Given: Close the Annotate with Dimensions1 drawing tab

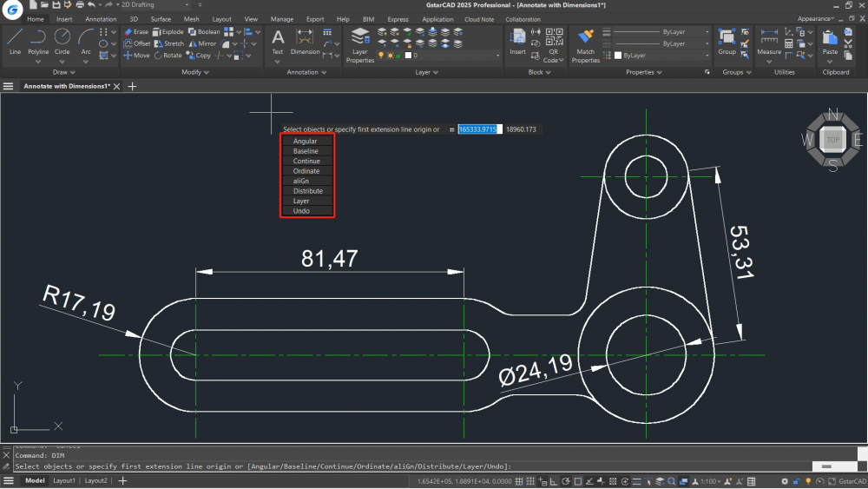Looking at the screenshot, I should (117, 87).
